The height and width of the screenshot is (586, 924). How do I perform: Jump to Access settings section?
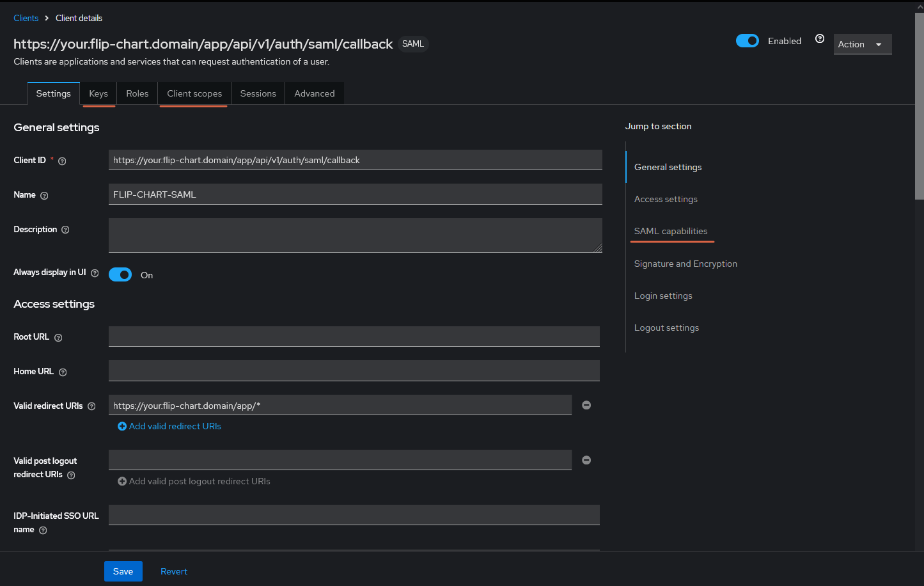coord(666,199)
